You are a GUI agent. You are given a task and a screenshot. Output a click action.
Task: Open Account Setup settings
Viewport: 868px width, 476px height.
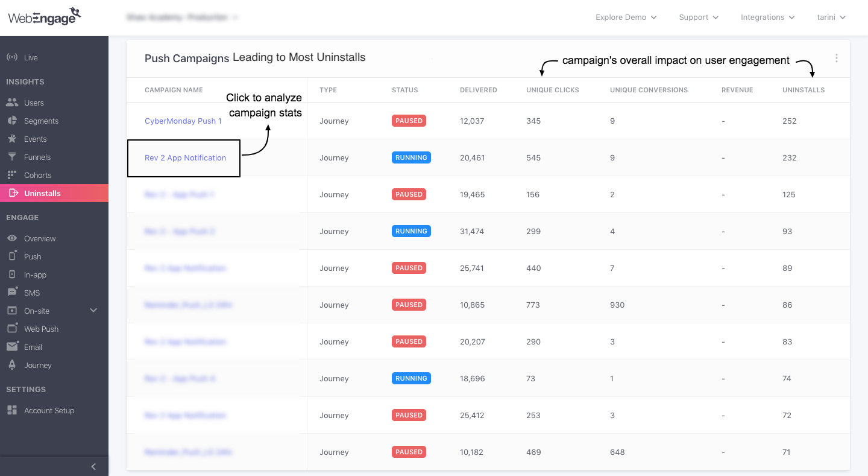pos(49,410)
